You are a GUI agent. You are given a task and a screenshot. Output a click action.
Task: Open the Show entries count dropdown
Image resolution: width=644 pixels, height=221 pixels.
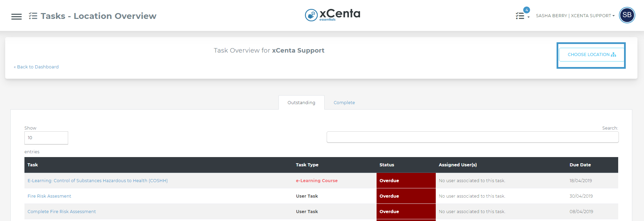(46, 138)
